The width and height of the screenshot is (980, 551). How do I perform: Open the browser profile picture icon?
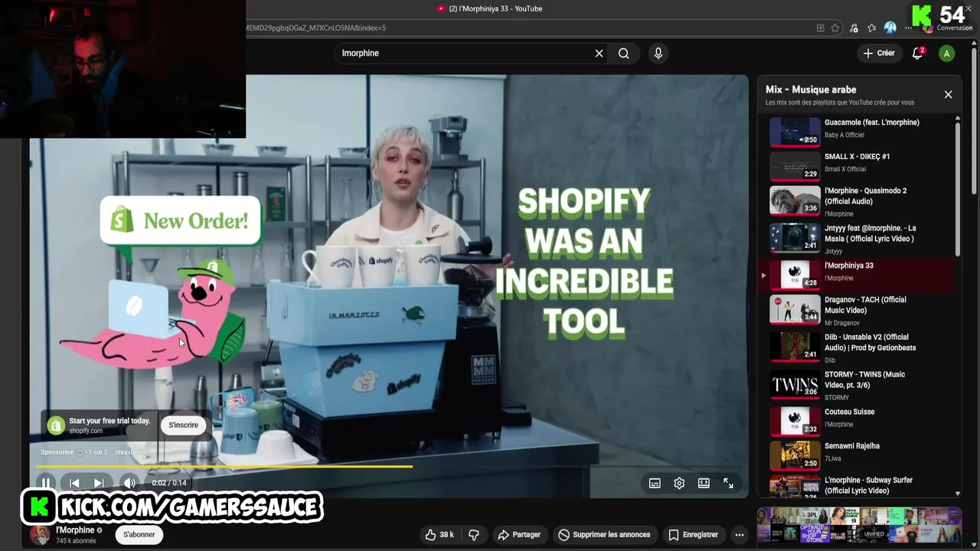click(x=890, y=28)
